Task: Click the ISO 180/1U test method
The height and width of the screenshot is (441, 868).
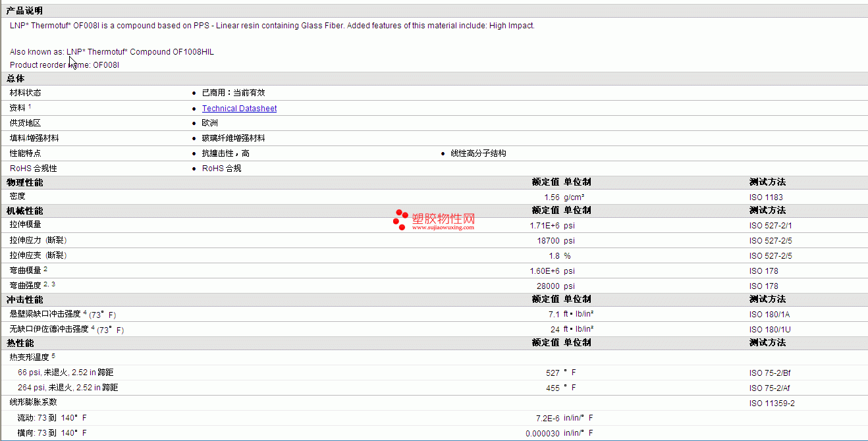Action: (771, 330)
